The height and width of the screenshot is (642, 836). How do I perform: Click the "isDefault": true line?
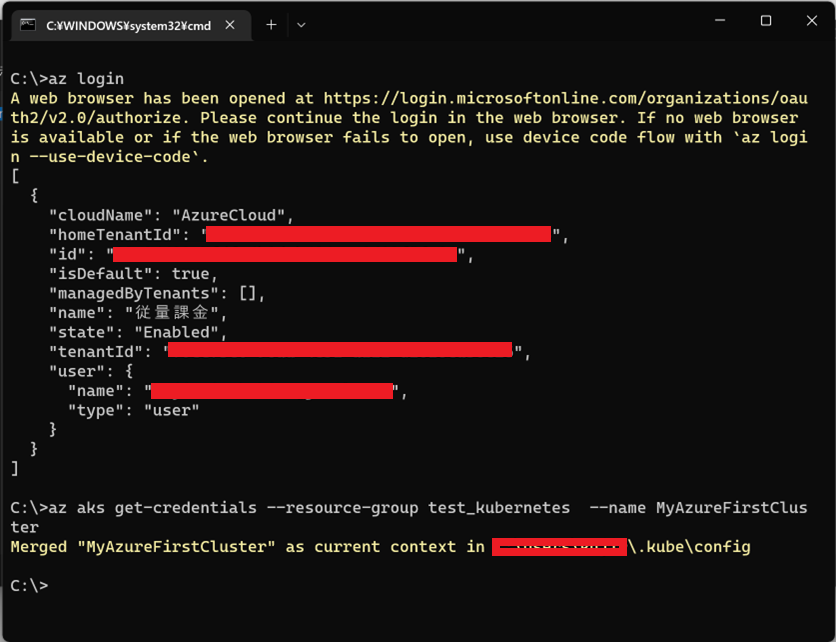pos(133,274)
